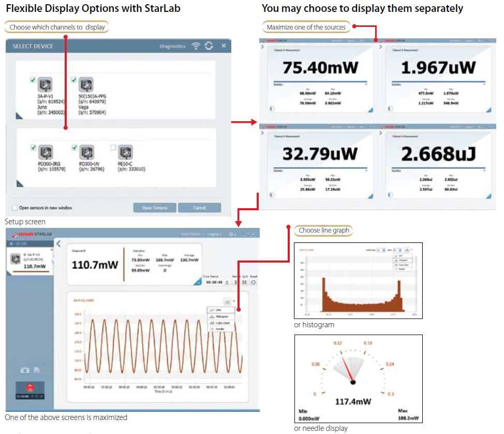Image resolution: width=504 pixels, height=434 pixels.
Task: Expand side panel chevron of 75.40mW window
Action: 262,47
